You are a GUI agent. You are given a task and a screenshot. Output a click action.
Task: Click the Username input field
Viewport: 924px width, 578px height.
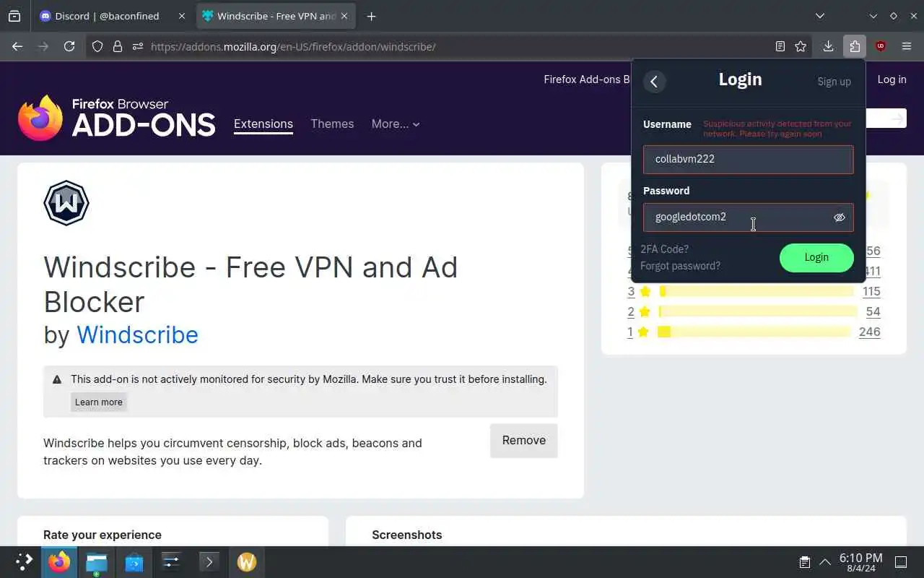point(748,160)
